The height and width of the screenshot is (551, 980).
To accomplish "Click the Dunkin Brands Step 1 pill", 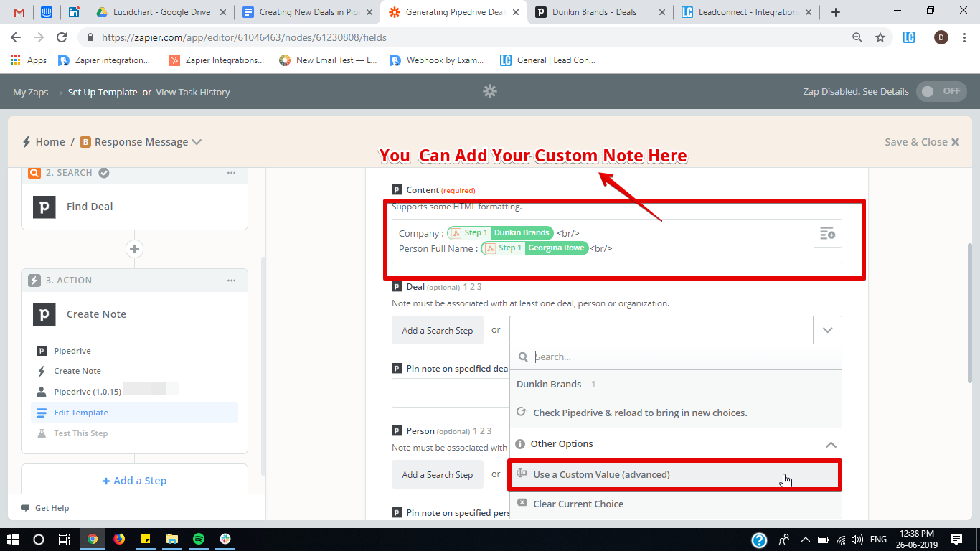I will (500, 232).
